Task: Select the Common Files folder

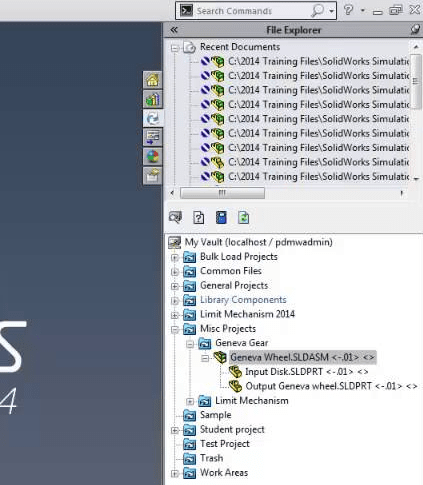Action: click(231, 271)
